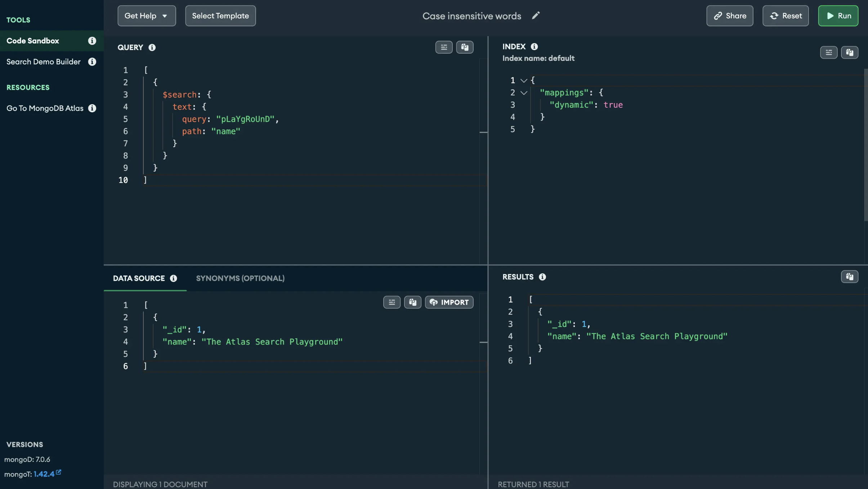Image resolution: width=868 pixels, height=489 pixels.
Task: Format the data source JSON
Action: click(392, 302)
